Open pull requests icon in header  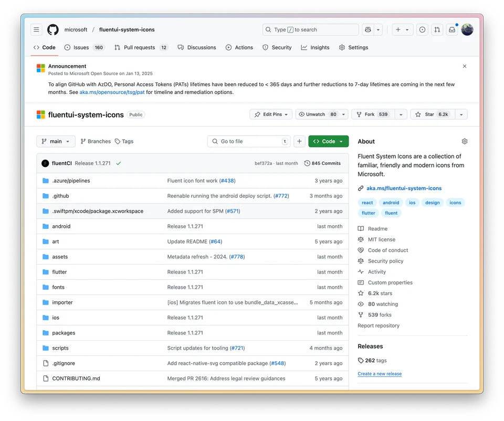[x=437, y=29]
